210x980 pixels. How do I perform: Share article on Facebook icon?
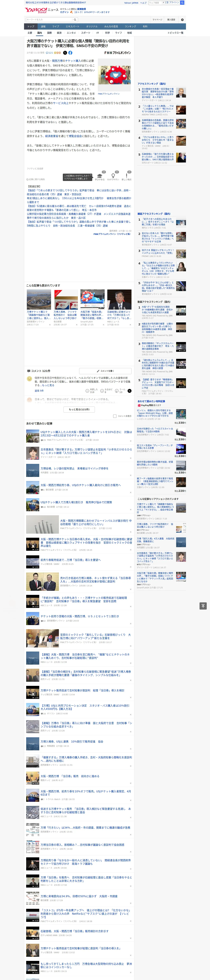(x=70, y=53)
